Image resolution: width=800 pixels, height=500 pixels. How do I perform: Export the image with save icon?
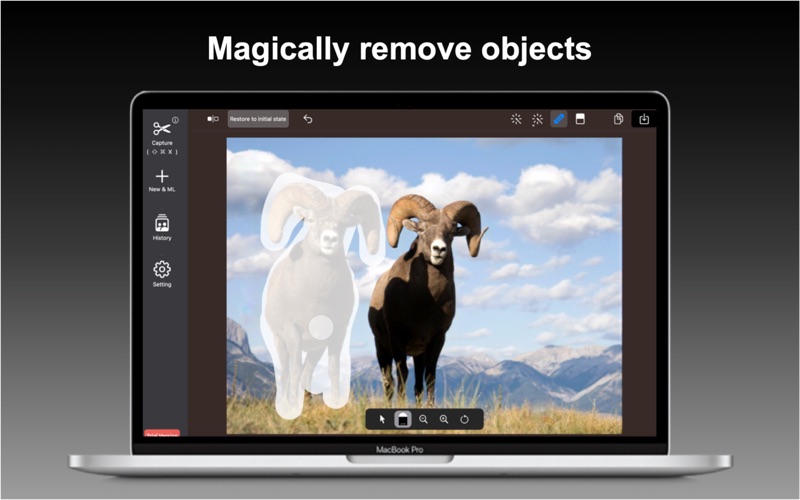(x=644, y=119)
